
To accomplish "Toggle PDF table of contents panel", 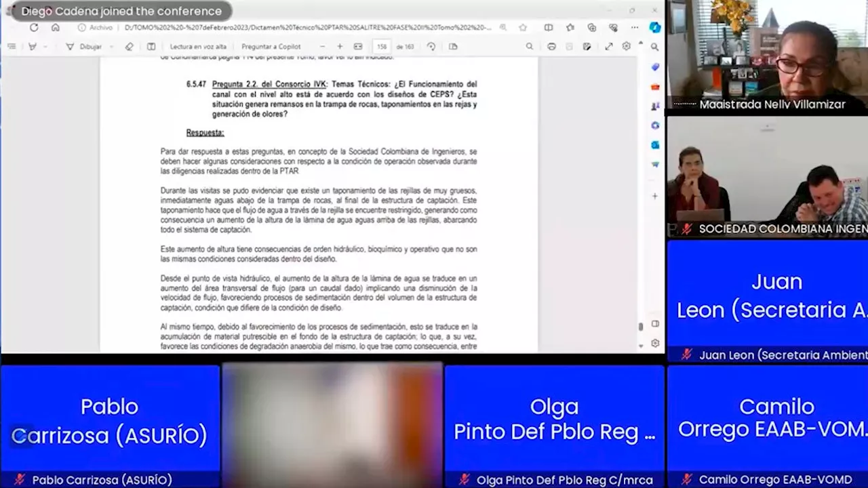I will point(12,47).
